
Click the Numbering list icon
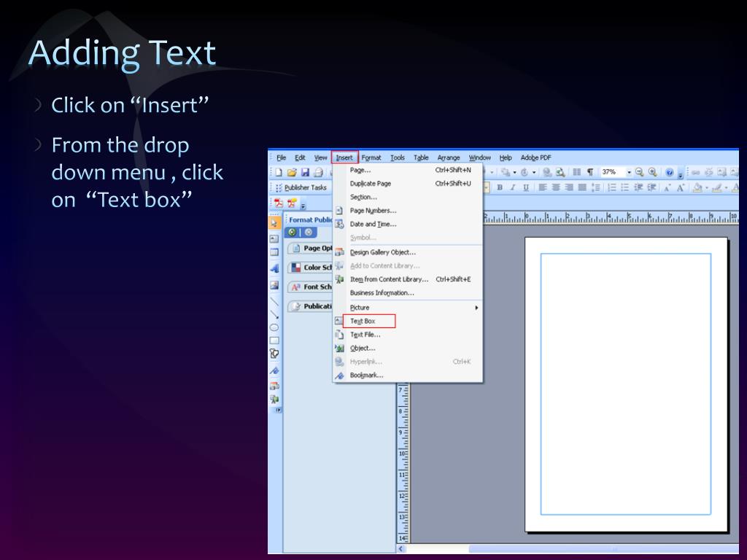(x=612, y=187)
